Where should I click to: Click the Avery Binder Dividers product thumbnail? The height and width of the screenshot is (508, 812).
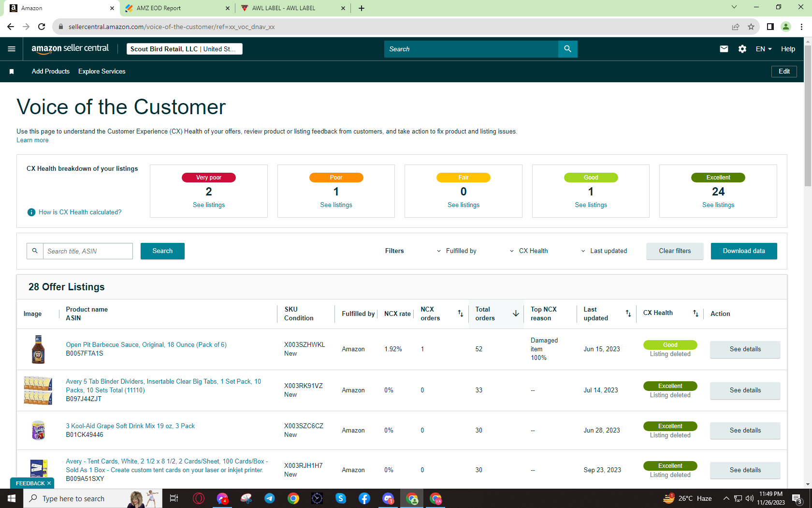pyautogui.click(x=38, y=390)
